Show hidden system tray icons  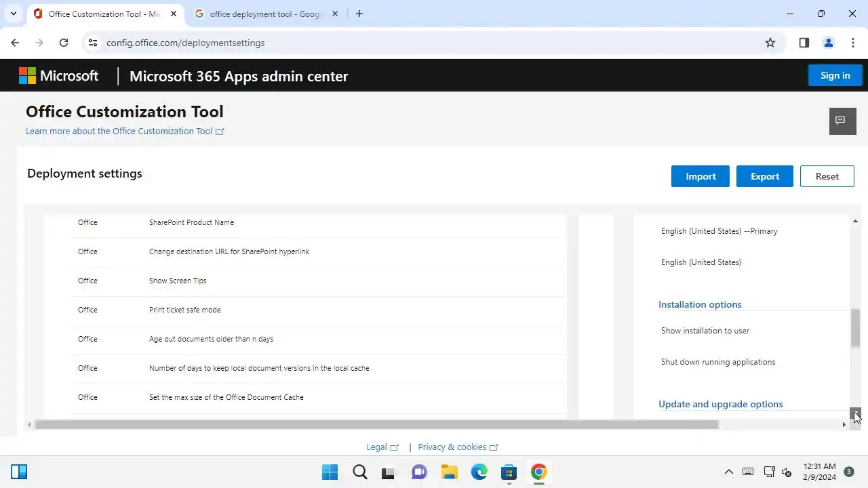tap(729, 472)
